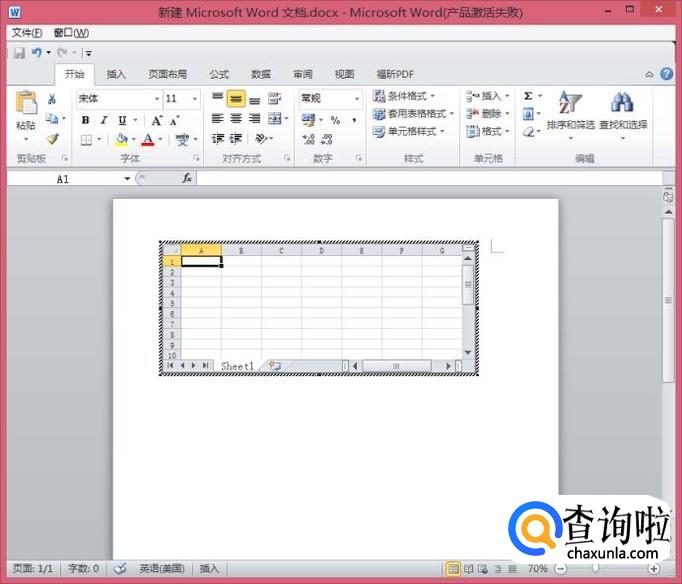Click the Fill down icon
Viewport: 682px width, 584px height.
click(528, 114)
